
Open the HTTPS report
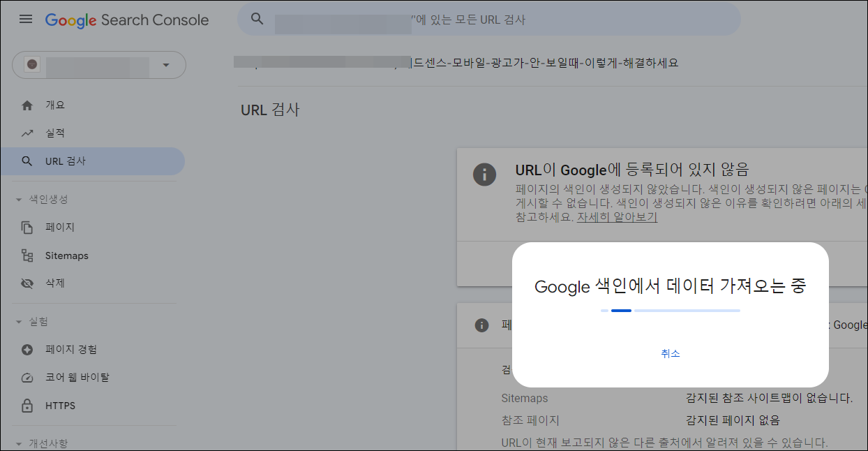click(x=61, y=405)
